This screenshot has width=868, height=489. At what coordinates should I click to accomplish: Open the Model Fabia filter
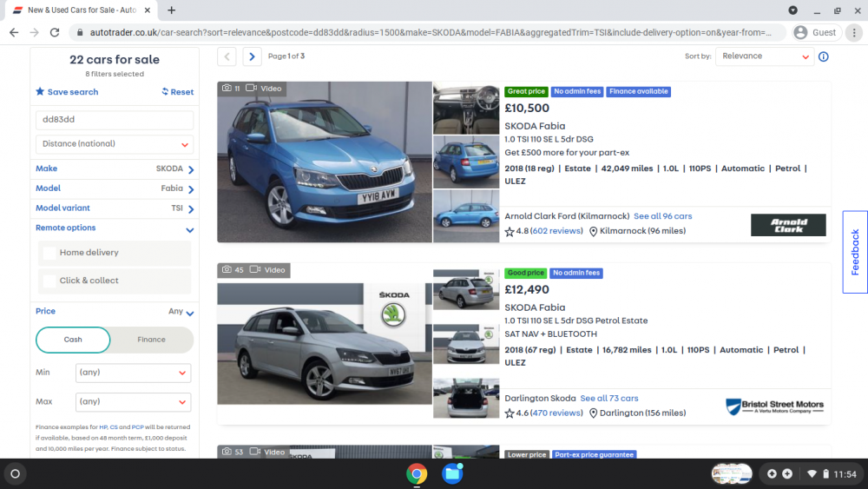point(115,188)
